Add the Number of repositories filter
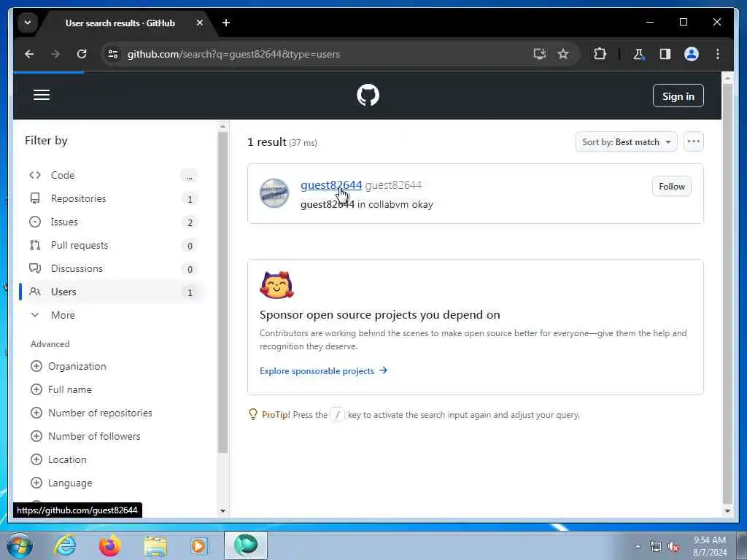The image size is (747, 560). coord(91,413)
